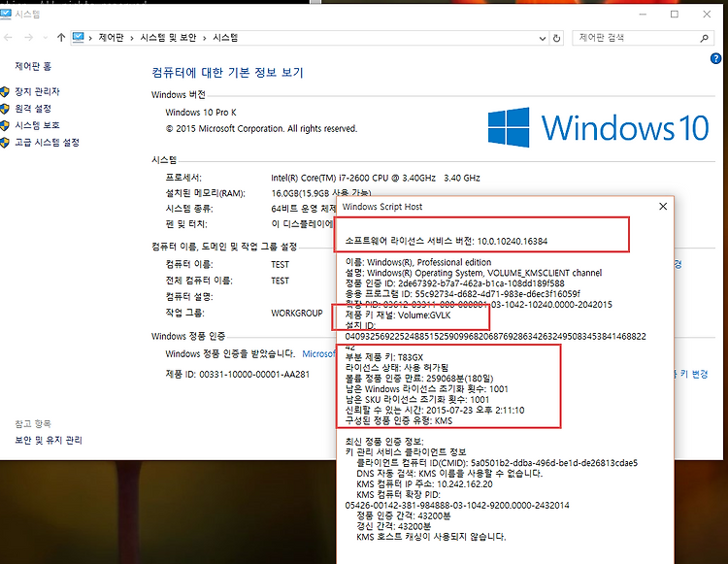This screenshot has width=728, height=564.
Task: Click 'KMS 컴퓨터 IP 주소: 10.242.162.20' line
Action: 424,483
